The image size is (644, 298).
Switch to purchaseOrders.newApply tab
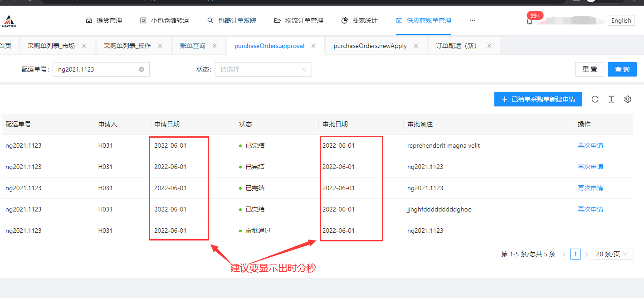coord(370,46)
